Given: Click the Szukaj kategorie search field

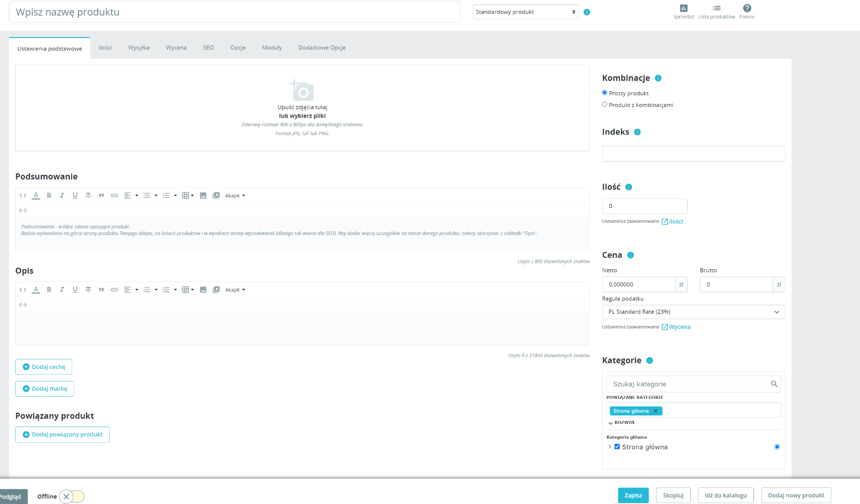Looking at the screenshot, I should pos(688,384).
